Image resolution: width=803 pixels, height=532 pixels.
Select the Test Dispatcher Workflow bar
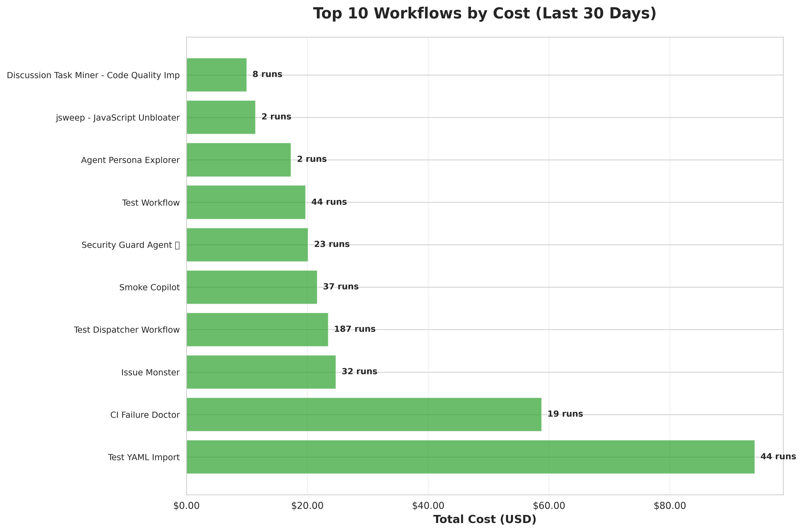[257, 330]
